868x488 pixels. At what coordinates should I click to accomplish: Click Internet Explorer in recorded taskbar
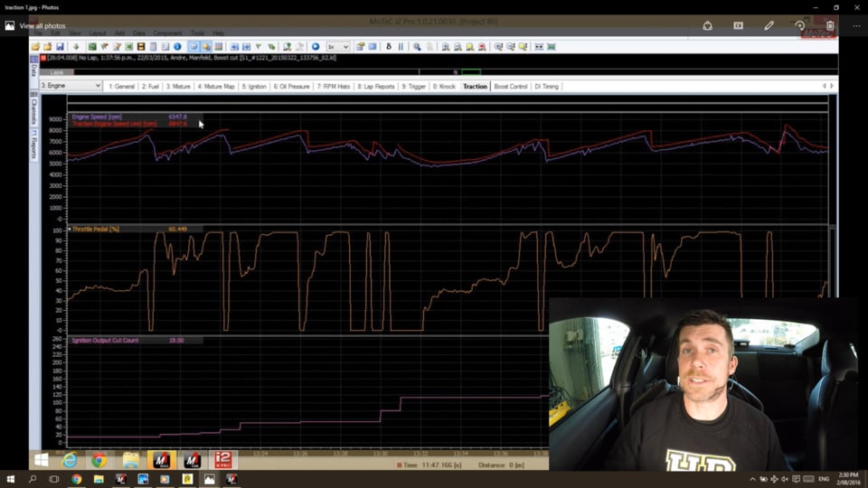click(70, 460)
